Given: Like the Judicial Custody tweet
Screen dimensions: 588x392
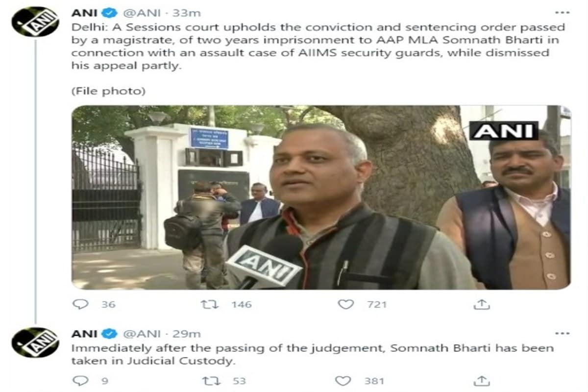Looking at the screenshot, I should 343,381.
